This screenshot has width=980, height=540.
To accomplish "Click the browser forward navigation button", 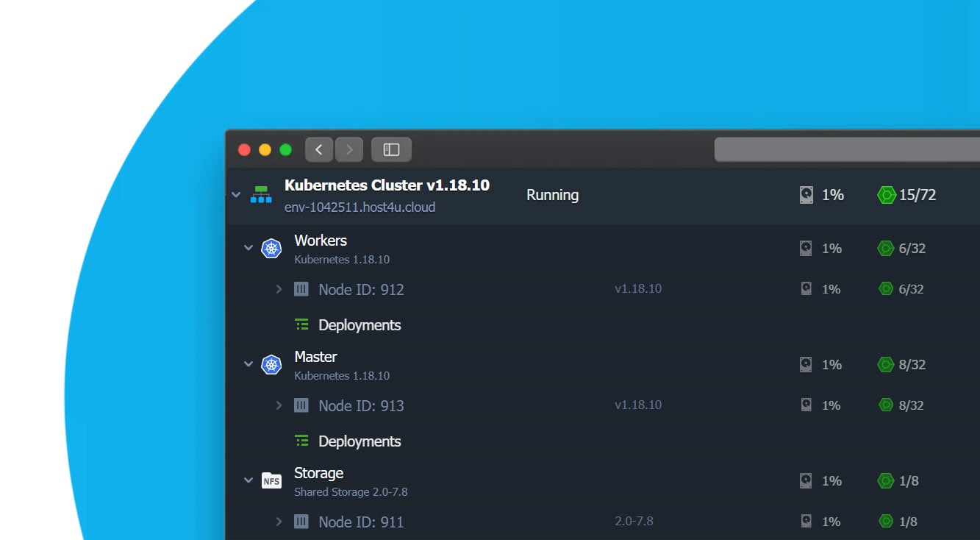I will click(x=349, y=149).
